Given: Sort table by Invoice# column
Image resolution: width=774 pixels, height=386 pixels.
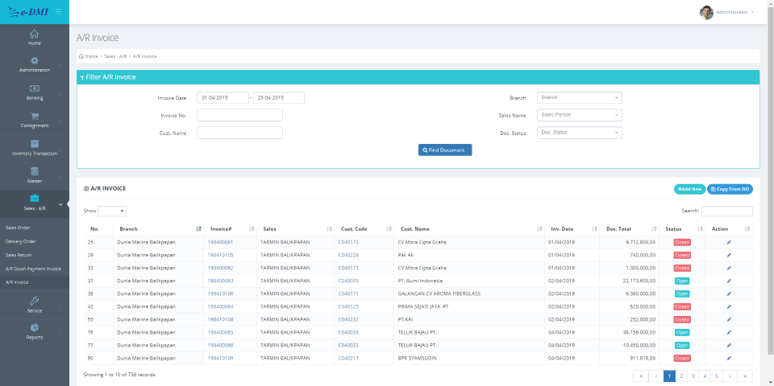Looking at the screenshot, I should coord(230,229).
